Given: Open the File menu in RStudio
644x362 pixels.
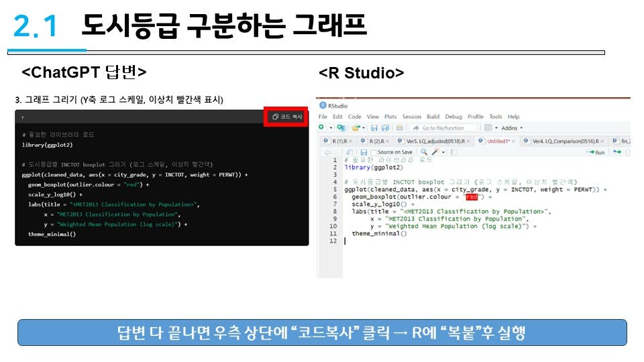Looking at the screenshot, I should point(323,117).
